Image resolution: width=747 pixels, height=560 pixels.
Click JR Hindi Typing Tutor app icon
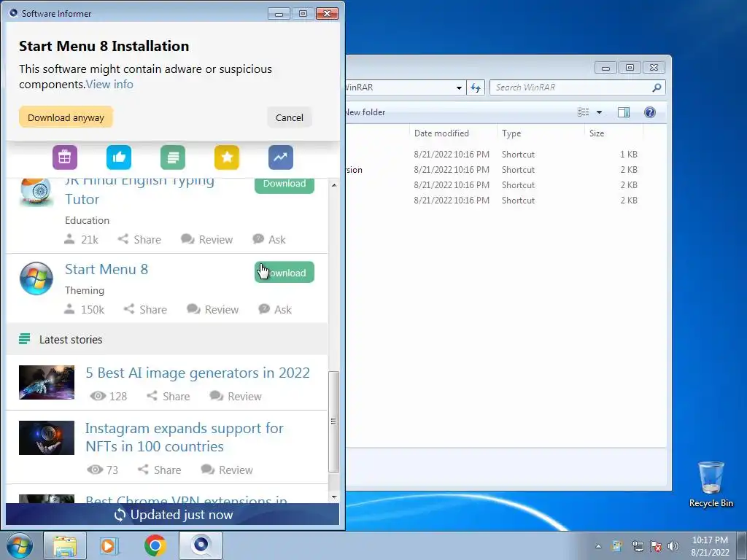click(x=36, y=192)
